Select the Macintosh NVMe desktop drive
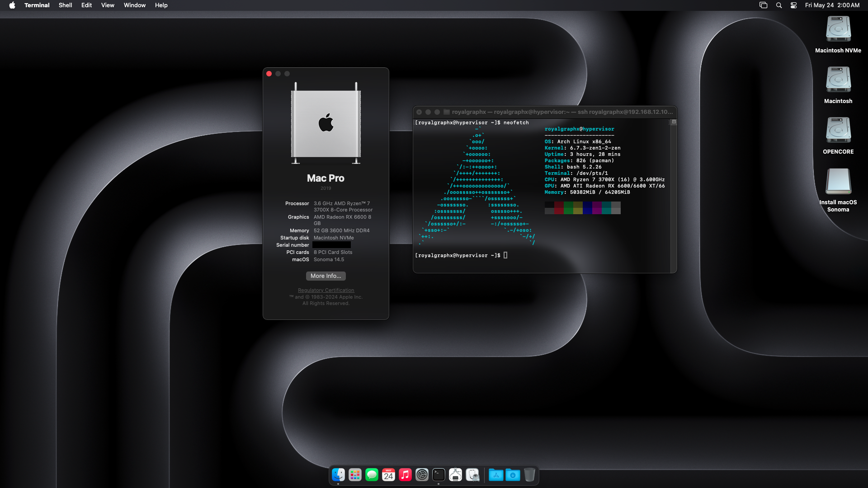 click(x=838, y=29)
